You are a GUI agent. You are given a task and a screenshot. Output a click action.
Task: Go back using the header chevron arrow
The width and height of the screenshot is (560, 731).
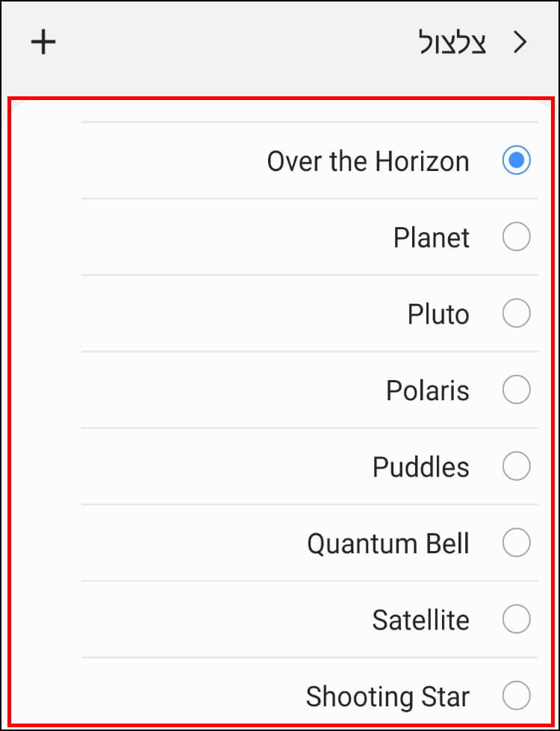[520, 43]
